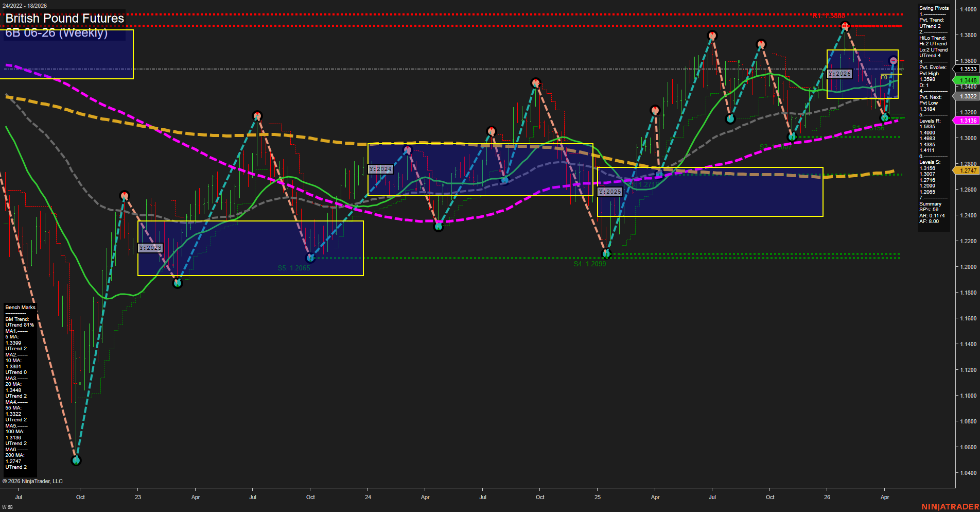This screenshot has width=980, height=512.
Task: Select the 6B 06-26 (Weekly) instrument label
Action: [x=57, y=33]
